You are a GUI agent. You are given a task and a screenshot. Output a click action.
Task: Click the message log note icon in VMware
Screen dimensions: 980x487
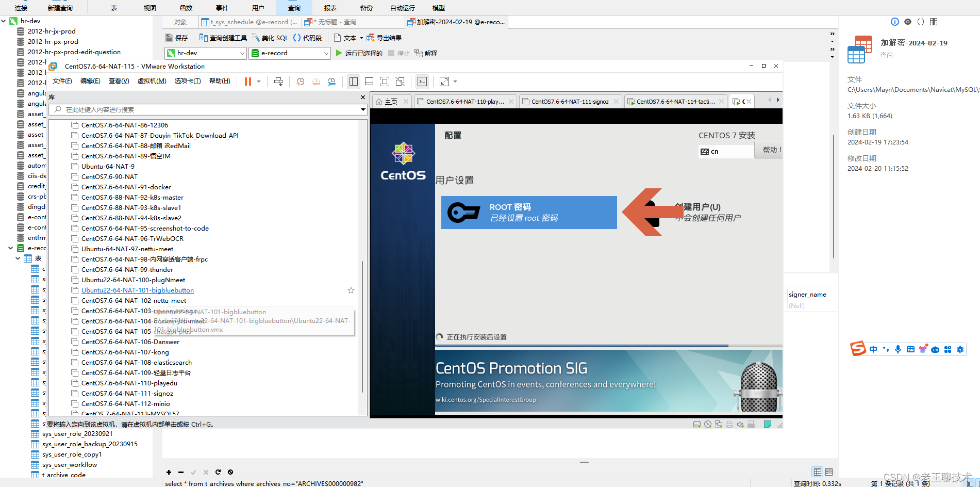coord(768,425)
